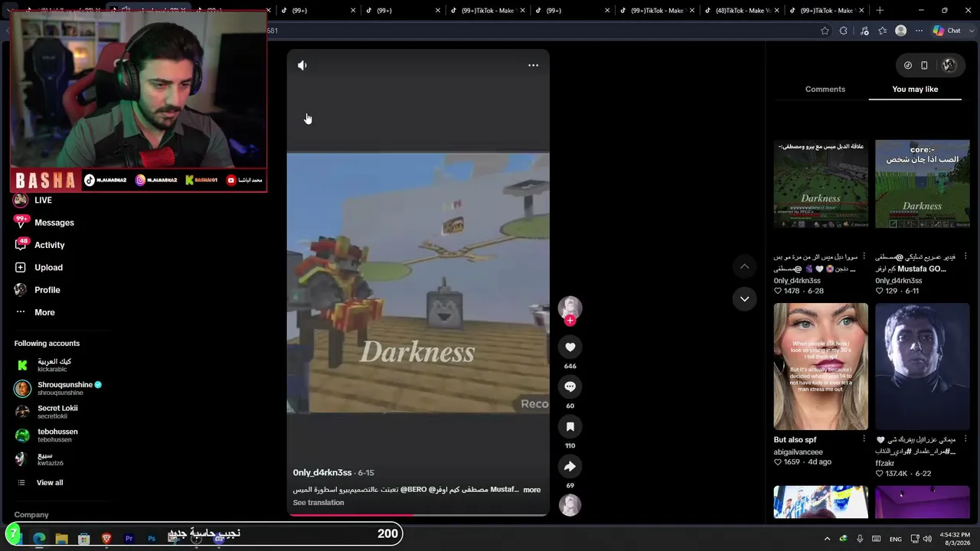Switch to the Comments tab
Screen dimensions: 980x551
[x=825, y=90]
